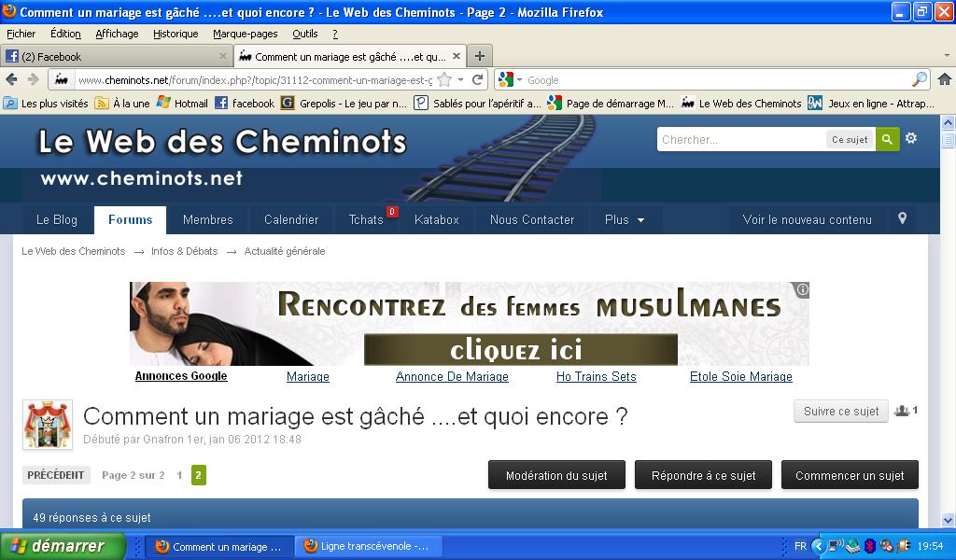Open a new browser tab with plus button
The width and height of the screenshot is (956, 560).
(x=479, y=56)
